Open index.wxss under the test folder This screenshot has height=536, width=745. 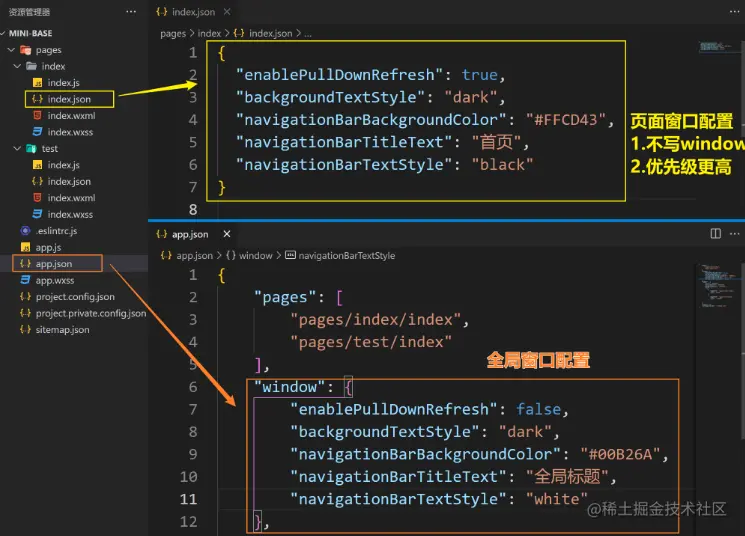(x=70, y=214)
